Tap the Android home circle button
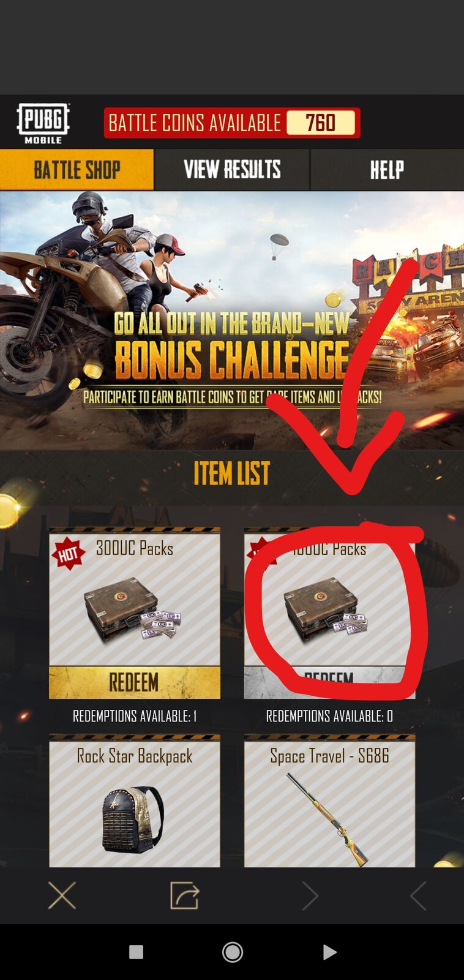The width and height of the screenshot is (464, 980). point(233,952)
